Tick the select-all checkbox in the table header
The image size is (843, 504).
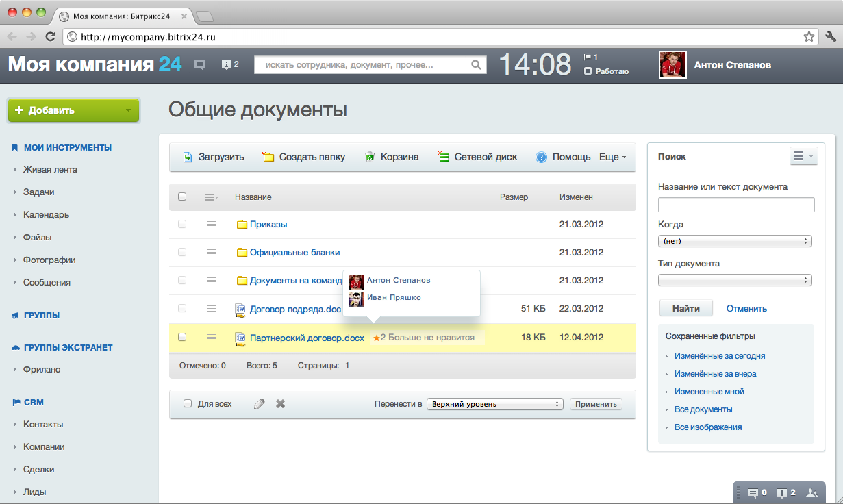pyautogui.click(x=182, y=197)
